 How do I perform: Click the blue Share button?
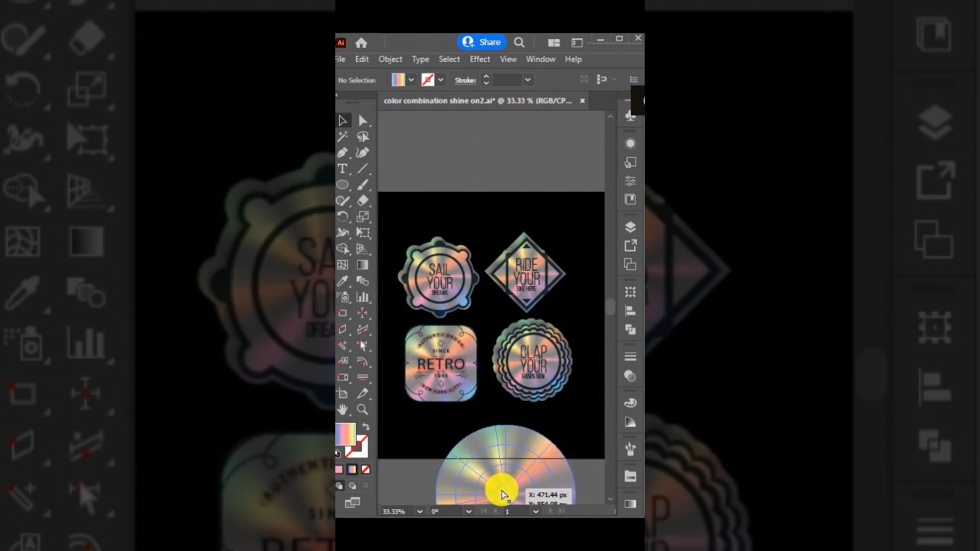pos(482,42)
